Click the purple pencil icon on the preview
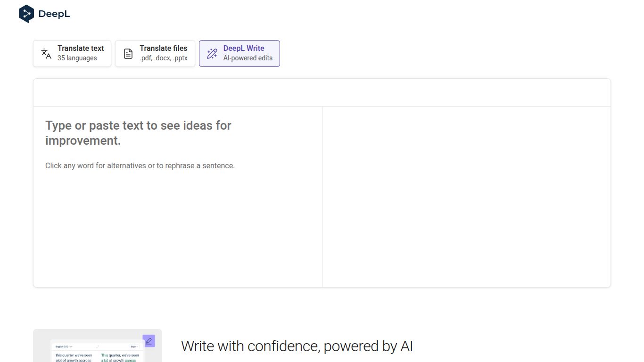The width and height of the screenshot is (644, 362). pos(149,341)
